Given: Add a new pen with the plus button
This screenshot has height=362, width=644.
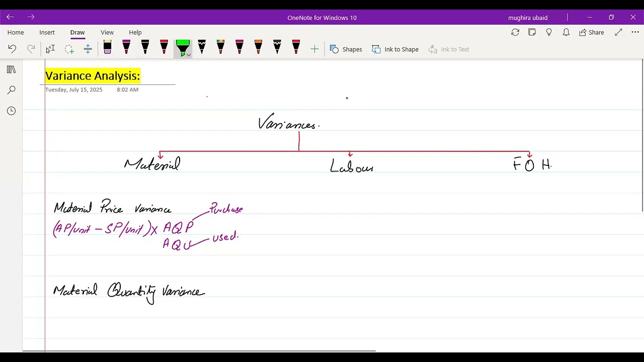Looking at the screenshot, I should pos(314,49).
